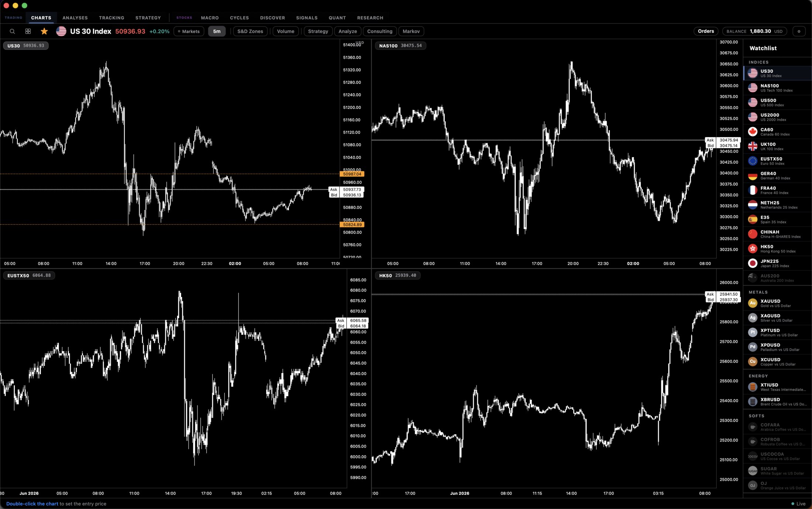Select the EUSTX50 Euro flag icon
This screenshot has width=812, height=509.
(x=753, y=161)
